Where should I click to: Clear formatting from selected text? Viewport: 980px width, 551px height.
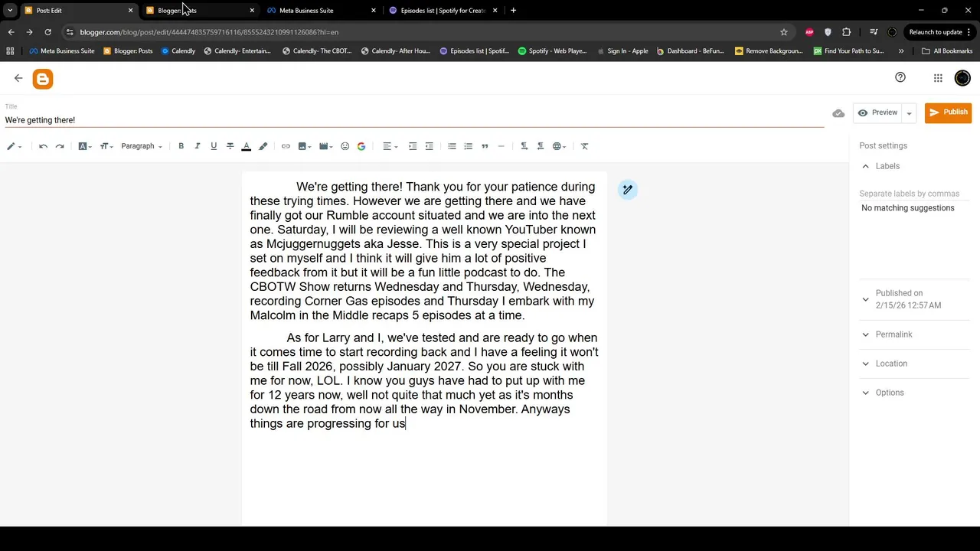point(585,146)
